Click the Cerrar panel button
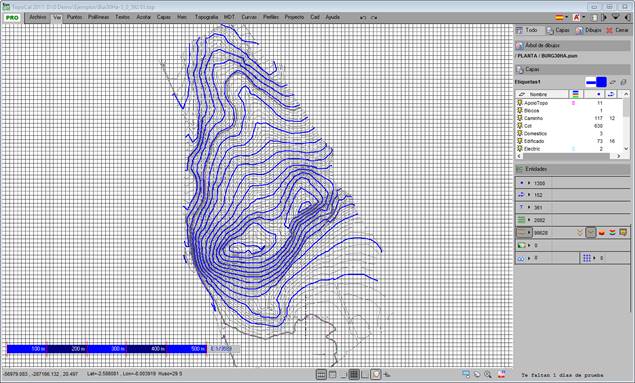The height and width of the screenshot is (383, 635). [617, 30]
